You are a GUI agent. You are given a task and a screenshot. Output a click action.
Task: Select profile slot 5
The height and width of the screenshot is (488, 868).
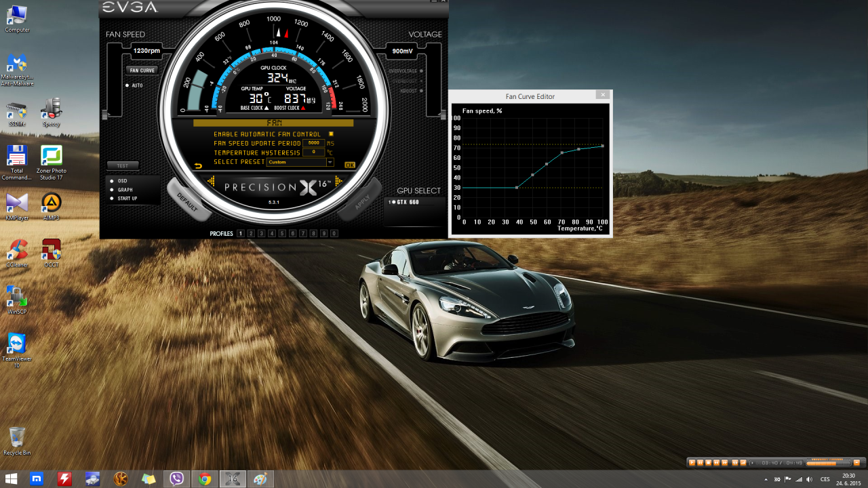(x=282, y=233)
